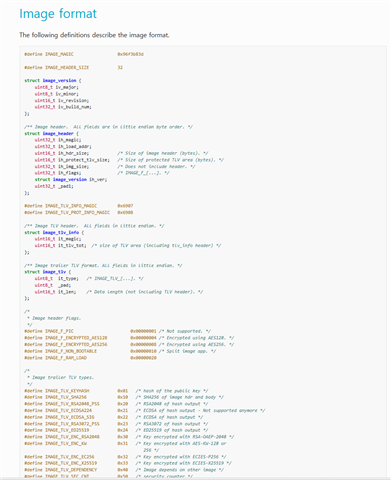Click the IMAGE_HEADER_SIZE define line
Viewport: 391px width, 480px height.
click(x=74, y=67)
